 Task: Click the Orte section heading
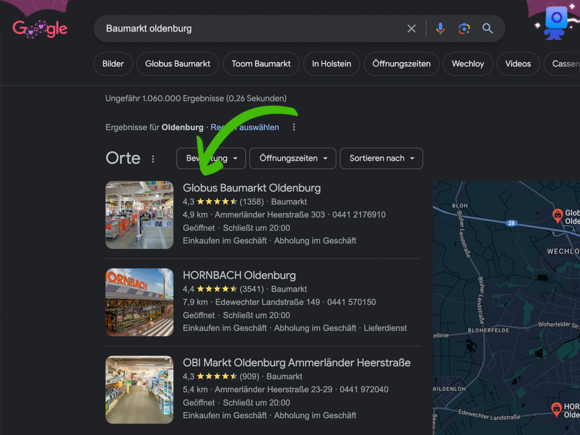pos(123,158)
